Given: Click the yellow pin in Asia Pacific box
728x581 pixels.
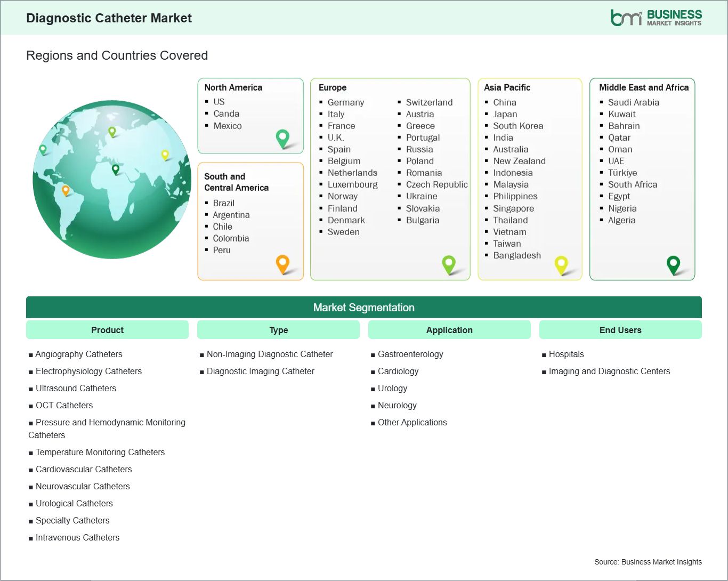Looking at the screenshot, I should 561,264.
